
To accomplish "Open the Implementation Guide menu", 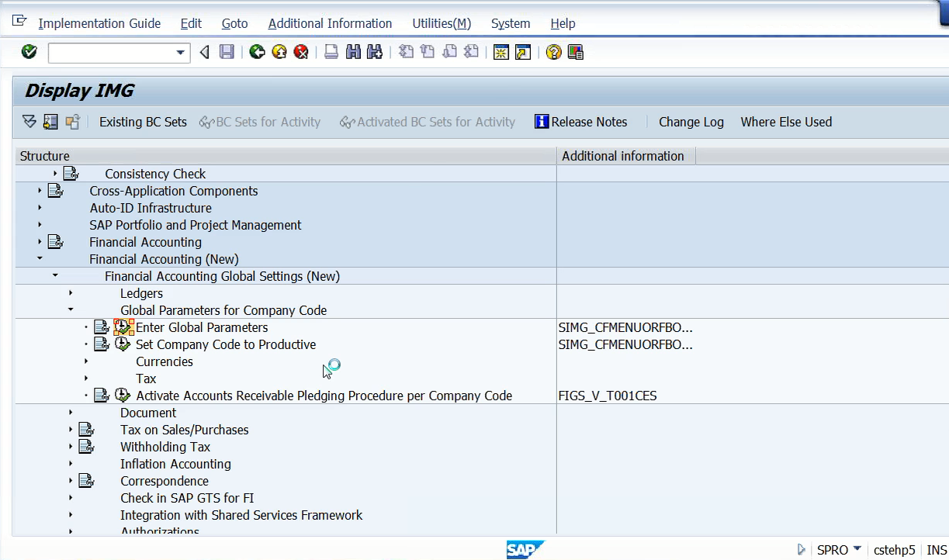I will click(x=99, y=23).
